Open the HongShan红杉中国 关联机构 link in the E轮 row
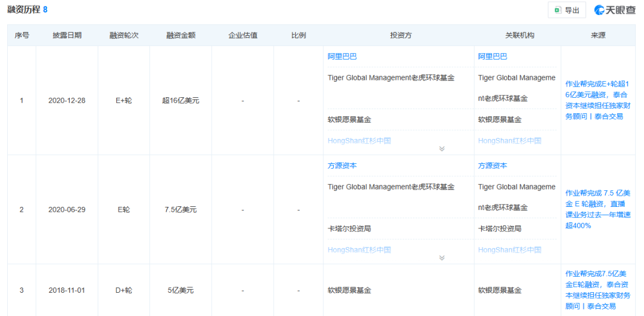 (509, 249)
